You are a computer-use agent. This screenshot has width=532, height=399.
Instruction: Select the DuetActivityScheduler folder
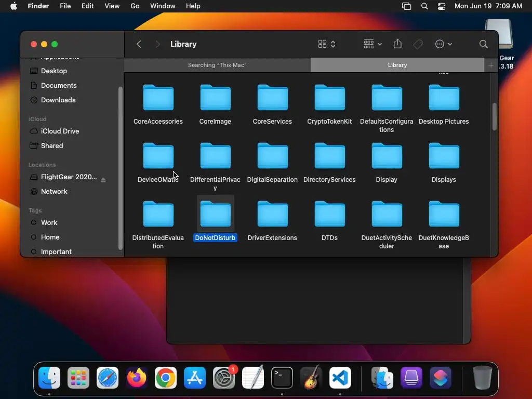click(x=387, y=214)
